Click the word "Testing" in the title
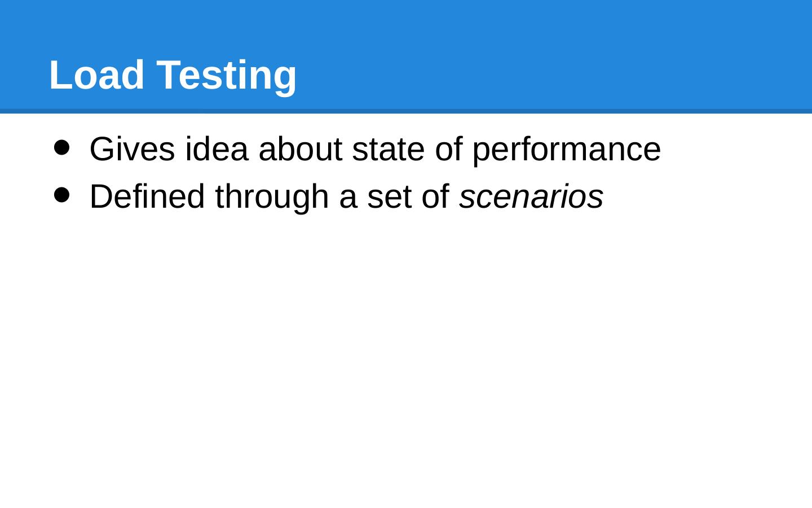 [226, 75]
